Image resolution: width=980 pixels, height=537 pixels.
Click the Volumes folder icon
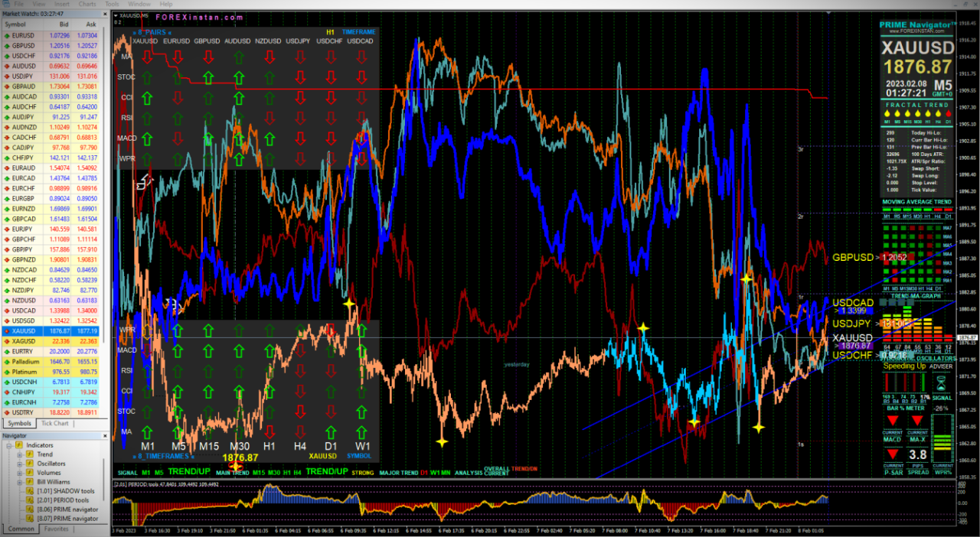pyautogui.click(x=30, y=472)
